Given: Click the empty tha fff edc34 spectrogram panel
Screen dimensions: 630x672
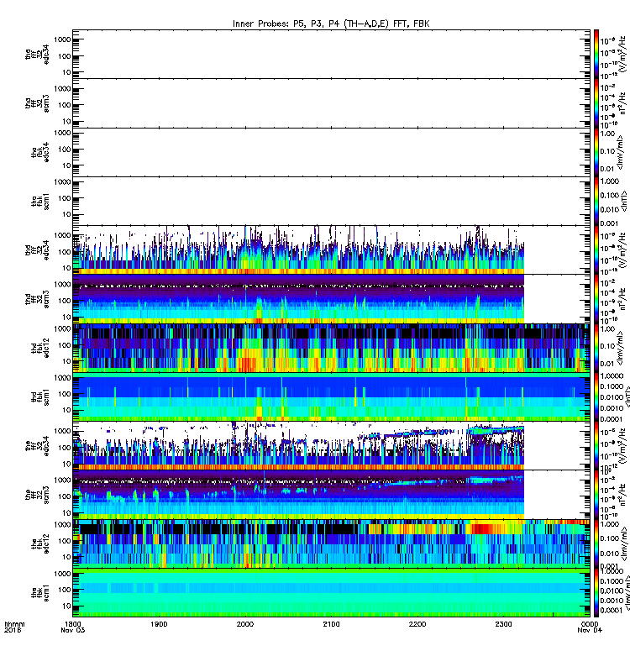Looking at the screenshot, I should pos(331,54).
